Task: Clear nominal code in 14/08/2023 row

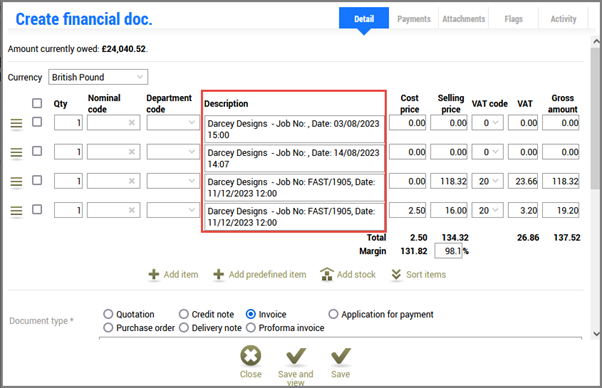Action: (x=131, y=152)
